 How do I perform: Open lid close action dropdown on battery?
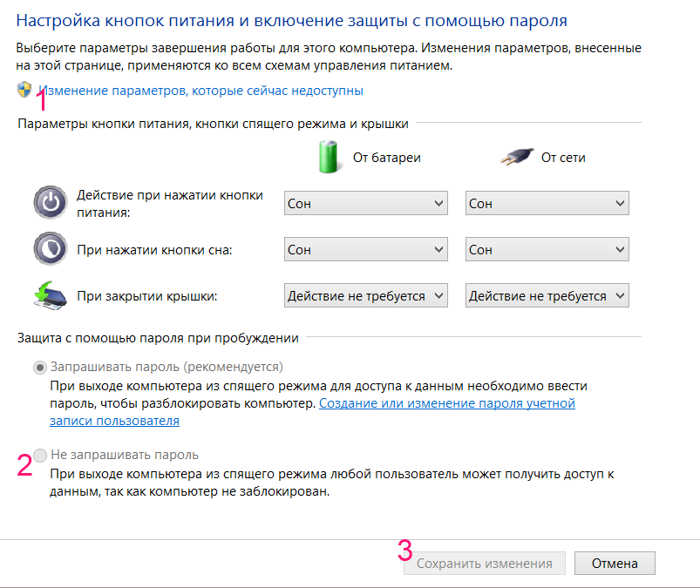click(x=365, y=295)
